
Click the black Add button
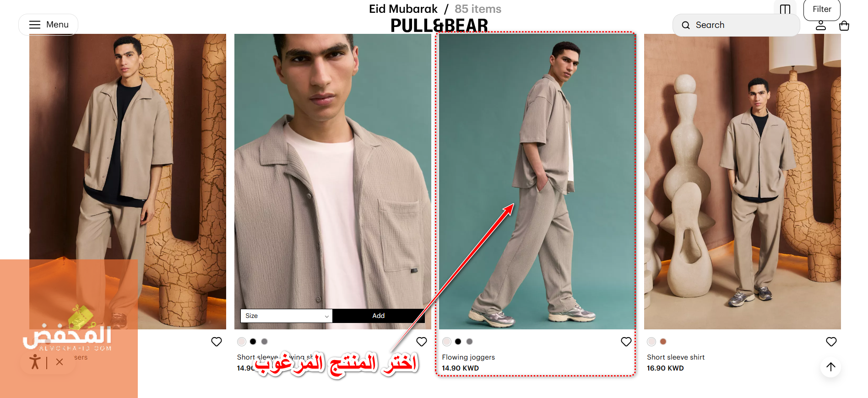coord(379,316)
